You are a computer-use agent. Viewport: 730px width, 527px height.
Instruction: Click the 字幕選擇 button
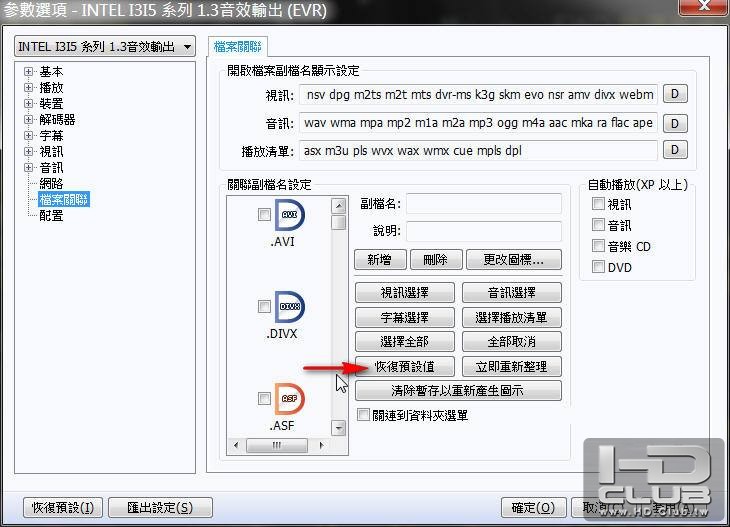coord(405,318)
